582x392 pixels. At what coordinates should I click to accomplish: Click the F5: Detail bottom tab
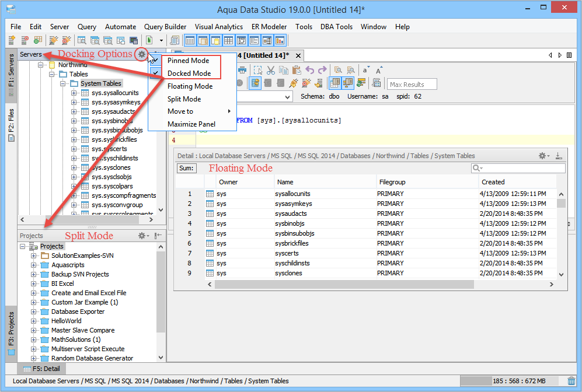[41, 369]
